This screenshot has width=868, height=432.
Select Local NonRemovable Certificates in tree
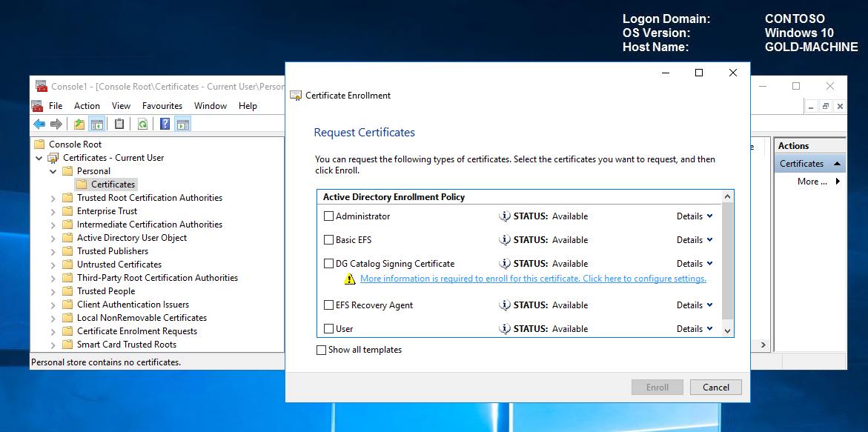coord(142,317)
